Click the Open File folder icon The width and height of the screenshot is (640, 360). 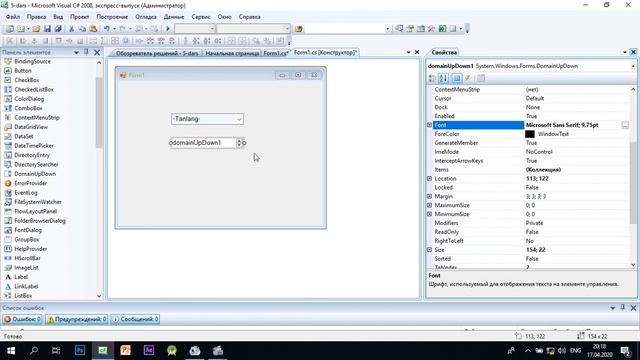point(36,29)
